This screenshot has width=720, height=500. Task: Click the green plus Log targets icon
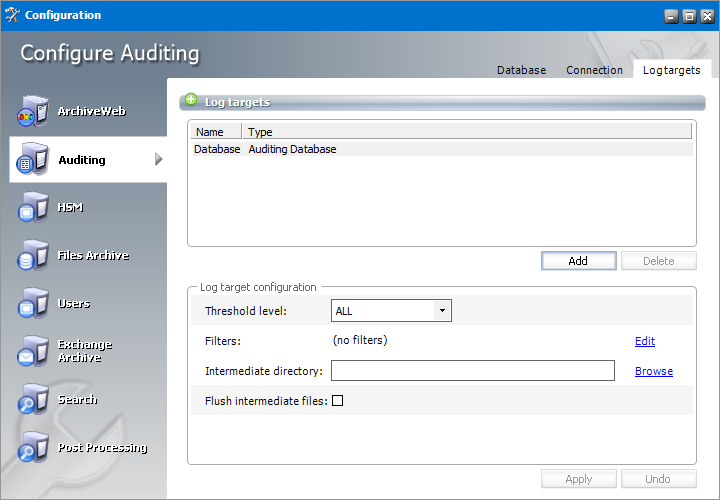pyautogui.click(x=192, y=101)
